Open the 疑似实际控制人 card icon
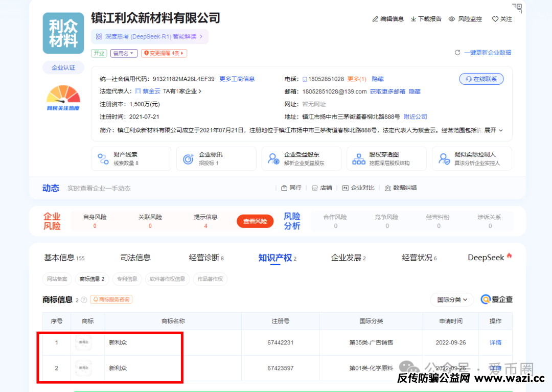Image resolution: width=552 pixels, height=392 pixels. click(x=444, y=159)
